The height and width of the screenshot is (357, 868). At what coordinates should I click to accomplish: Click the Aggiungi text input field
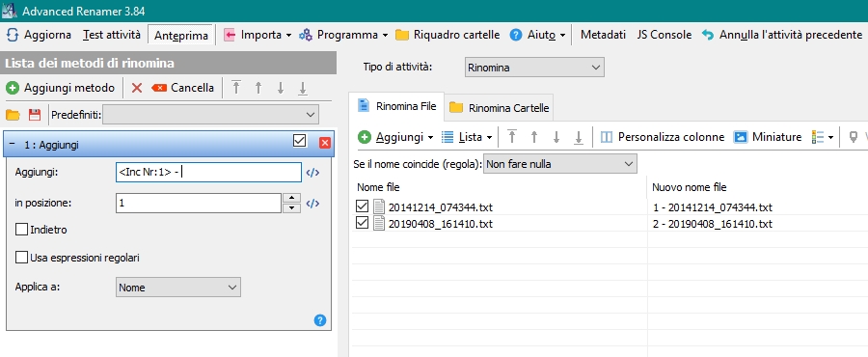click(208, 172)
